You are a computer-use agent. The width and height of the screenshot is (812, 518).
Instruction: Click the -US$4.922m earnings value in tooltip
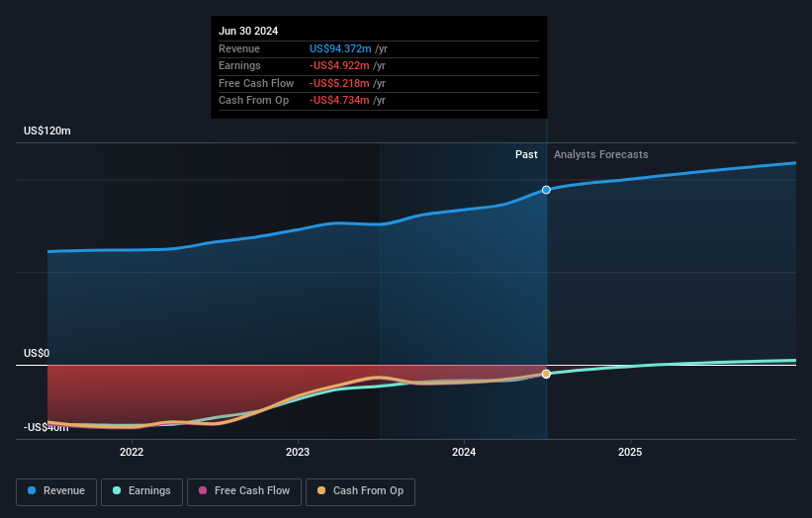[339, 65]
